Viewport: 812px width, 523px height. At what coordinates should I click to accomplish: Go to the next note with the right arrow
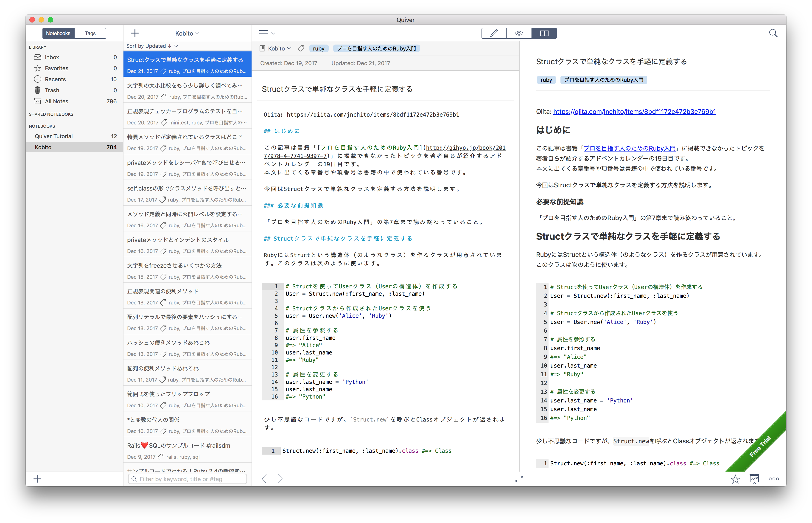click(280, 478)
